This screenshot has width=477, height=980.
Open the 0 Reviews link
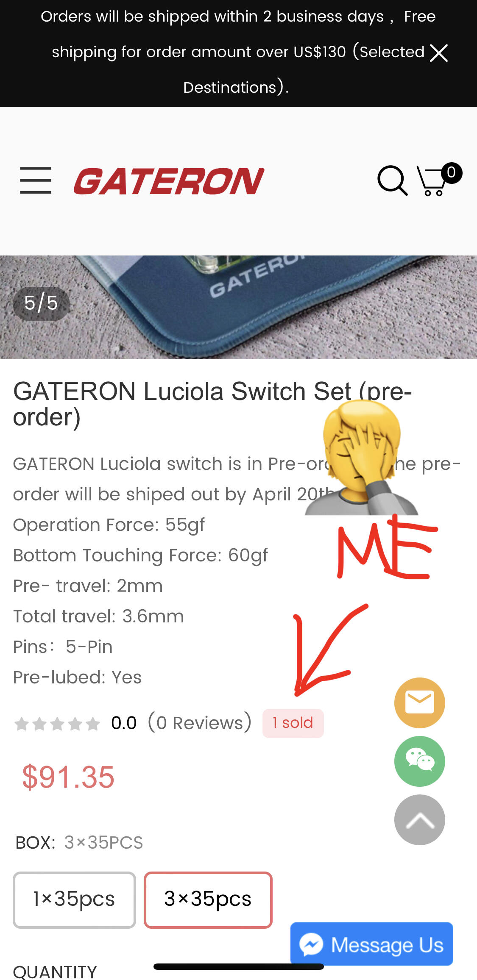[200, 722]
